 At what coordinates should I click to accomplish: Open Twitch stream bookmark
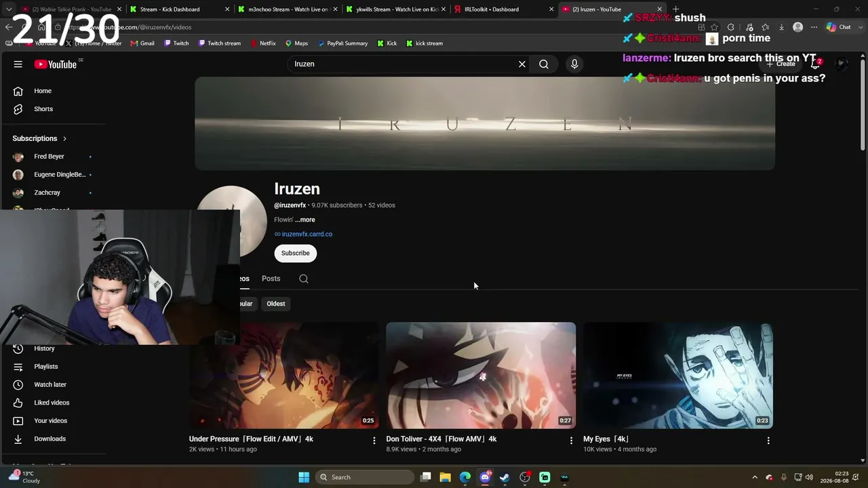219,43
